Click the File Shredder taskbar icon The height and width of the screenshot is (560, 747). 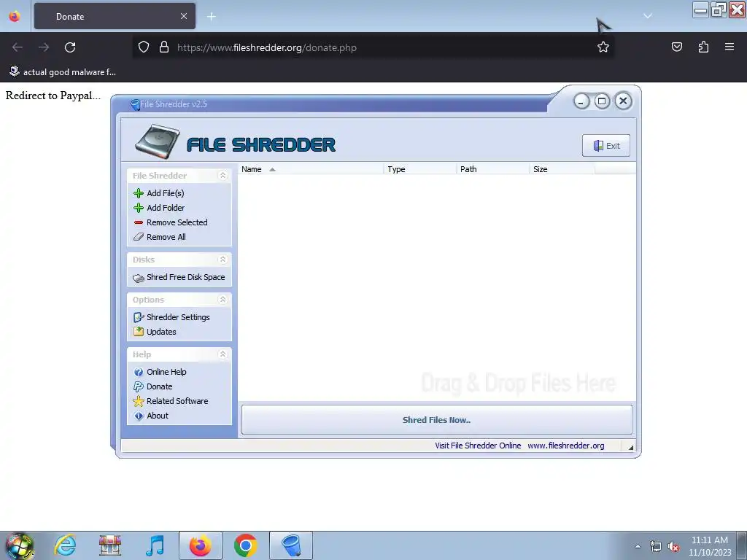[x=291, y=545]
